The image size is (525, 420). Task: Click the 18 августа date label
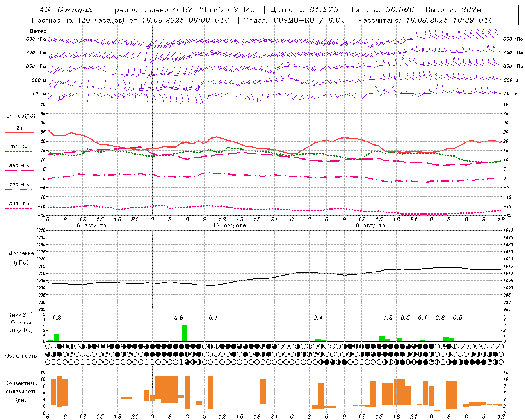[369, 226]
